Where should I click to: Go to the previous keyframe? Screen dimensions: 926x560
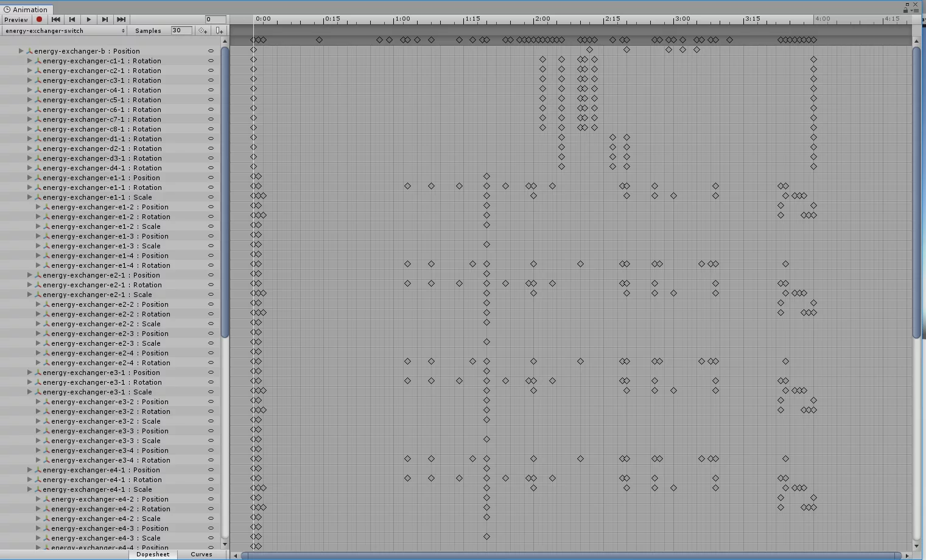pos(72,19)
